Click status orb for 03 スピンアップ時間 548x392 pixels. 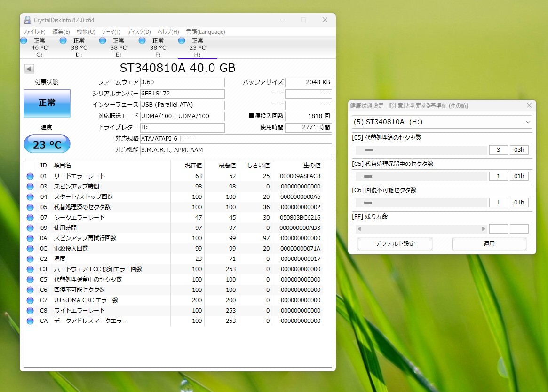pos(31,187)
